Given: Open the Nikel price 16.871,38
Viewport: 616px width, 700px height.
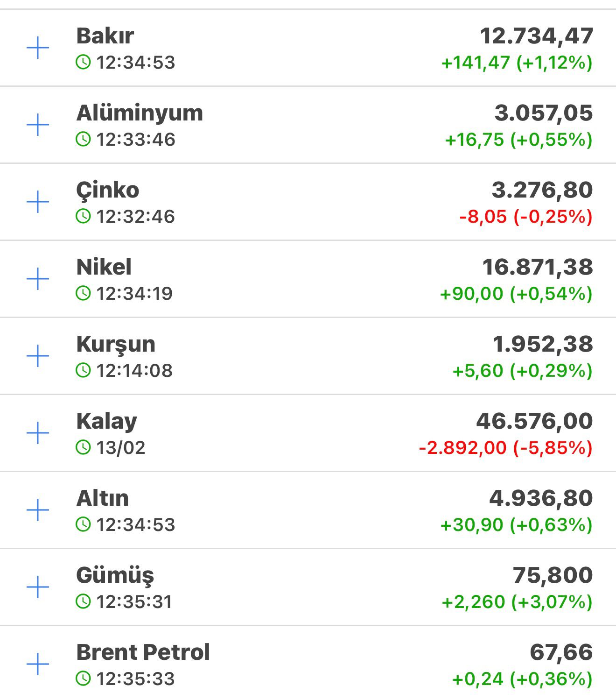Looking at the screenshot, I should (537, 267).
